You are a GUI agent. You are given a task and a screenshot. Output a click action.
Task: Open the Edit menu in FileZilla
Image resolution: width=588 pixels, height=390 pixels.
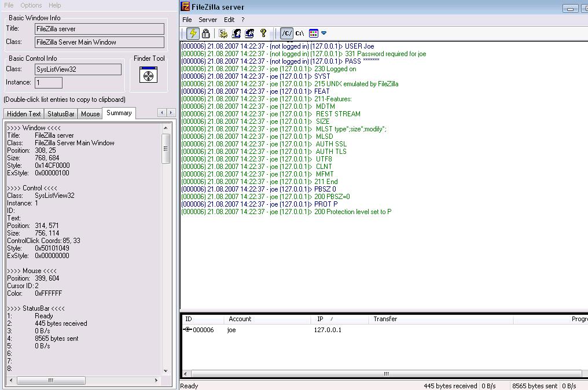tap(229, 20)
